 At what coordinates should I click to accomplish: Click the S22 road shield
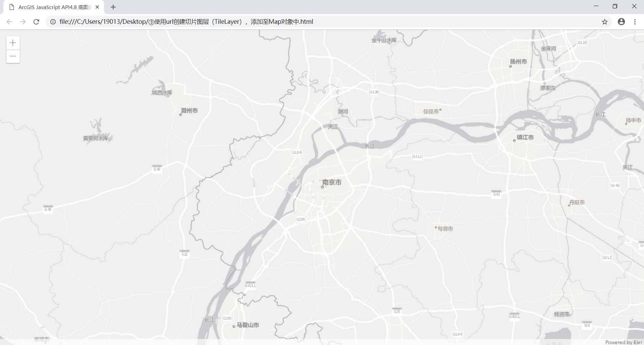pyautogui.click(x=184, y=254)
